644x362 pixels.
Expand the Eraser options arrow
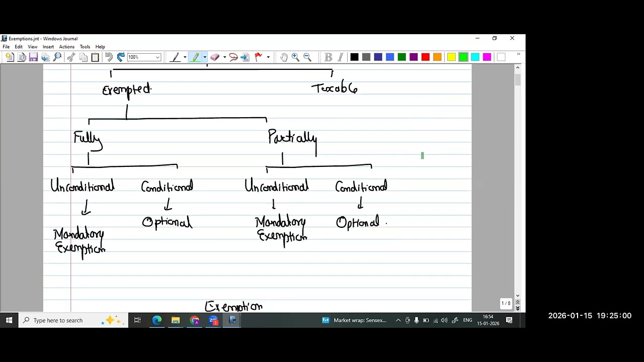(224, 57)
